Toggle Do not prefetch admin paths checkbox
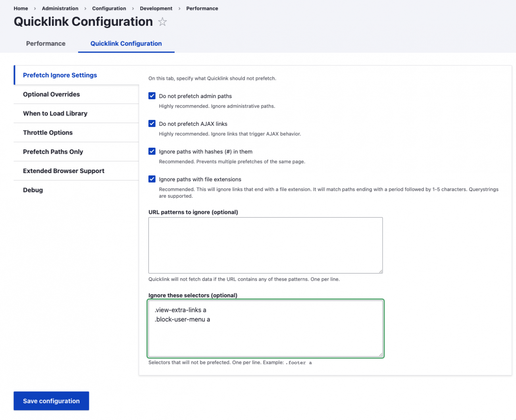The width and height of the screenshot is (516, 420). 152,96
